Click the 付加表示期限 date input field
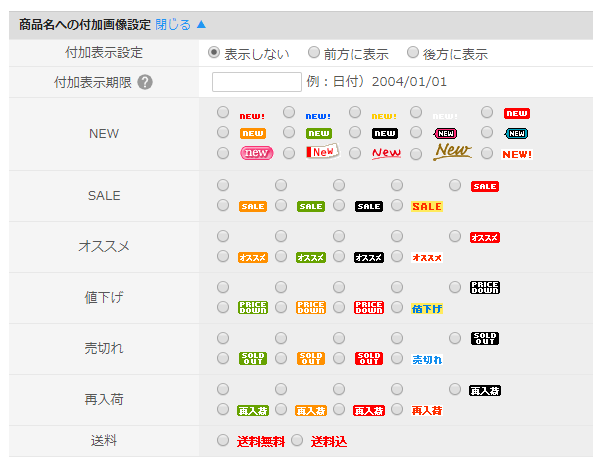 click(x=257, y=82)
